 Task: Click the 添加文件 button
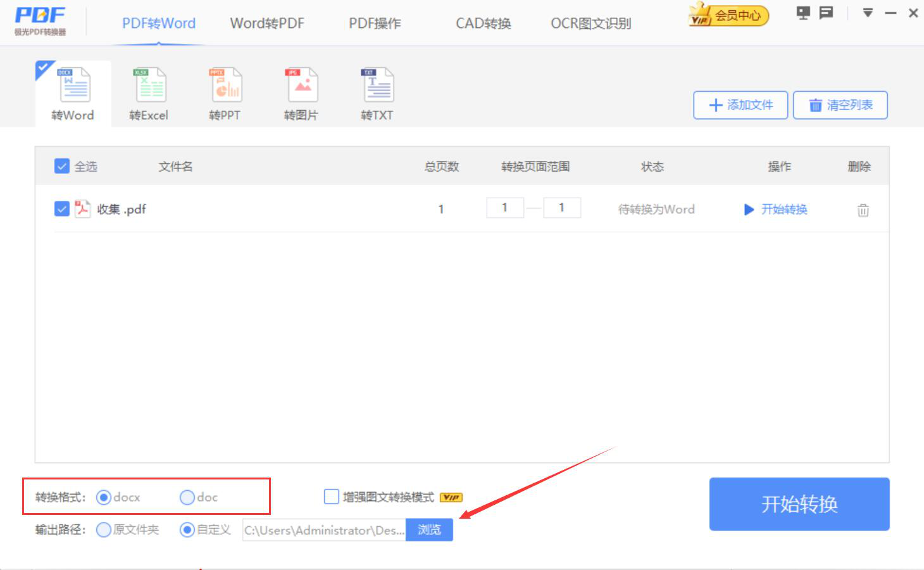[x=740, y=105]
